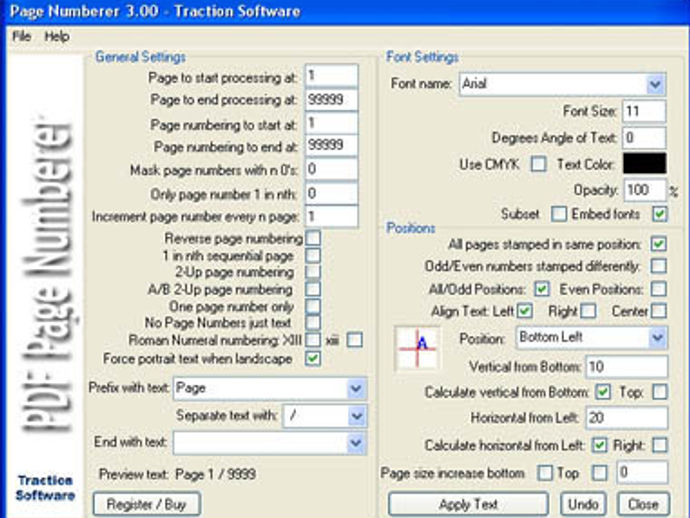
Task: Click preview text 'Page 1 / 9999'
Action: pos(216,474)
